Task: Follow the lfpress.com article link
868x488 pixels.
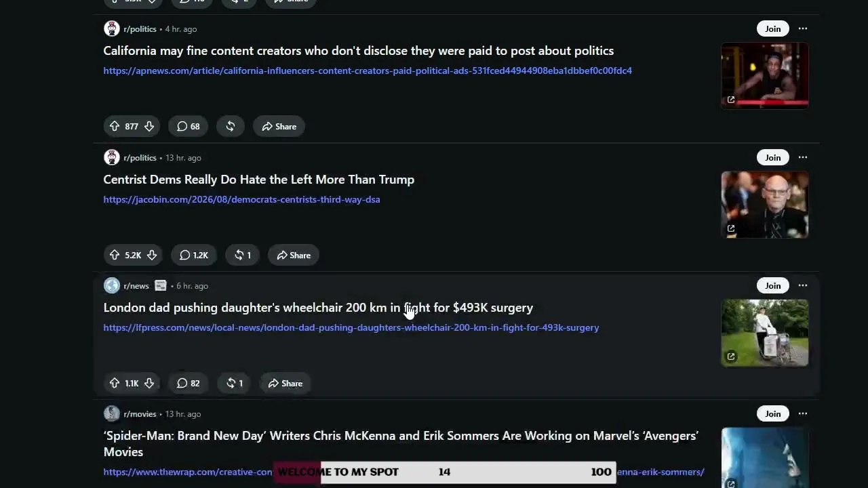Action: [351, 327]
